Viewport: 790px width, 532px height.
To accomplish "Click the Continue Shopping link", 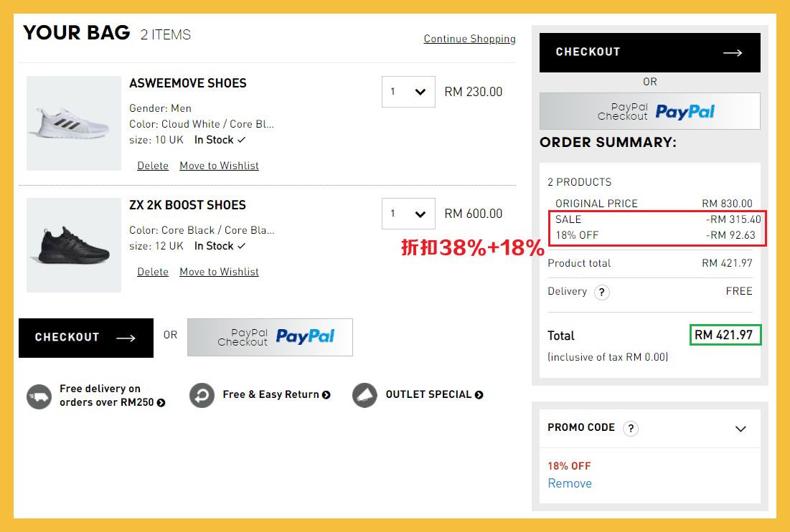I will 469,39.
